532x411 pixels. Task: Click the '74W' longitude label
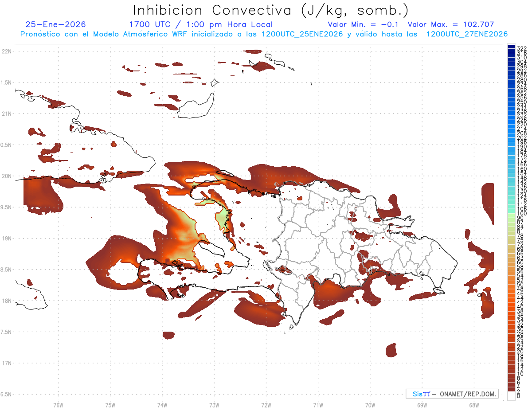coord(162,405)
